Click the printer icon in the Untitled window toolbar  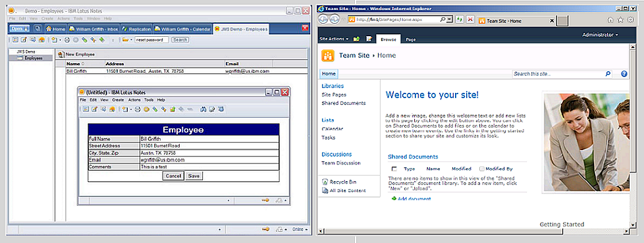tap(138, 109)
